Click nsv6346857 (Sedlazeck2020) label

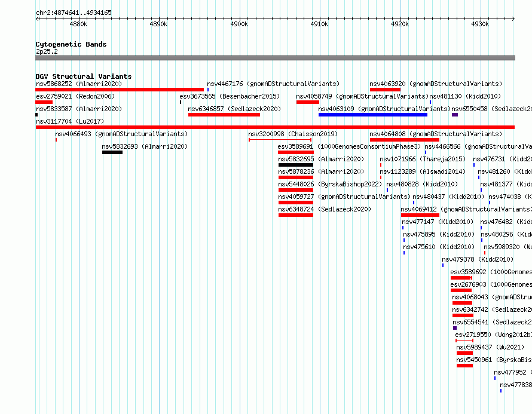234,109
